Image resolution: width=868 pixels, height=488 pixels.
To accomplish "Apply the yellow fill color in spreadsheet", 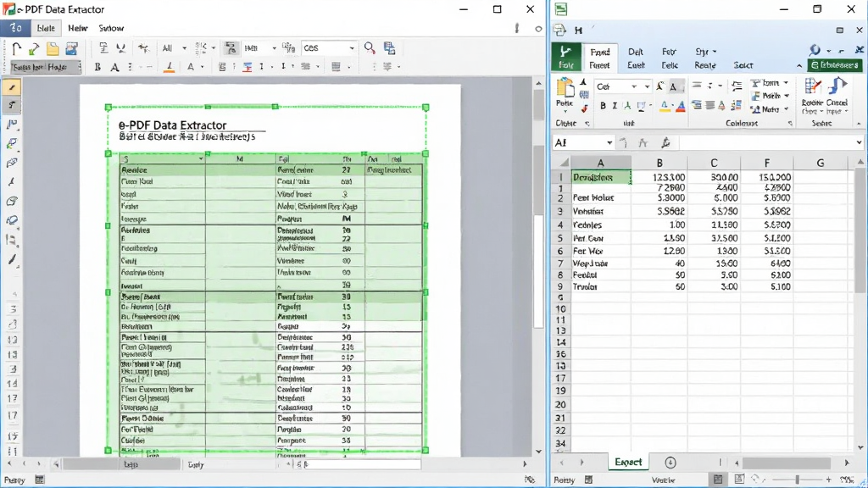I will pyautogui.click(x=665, y=106).
